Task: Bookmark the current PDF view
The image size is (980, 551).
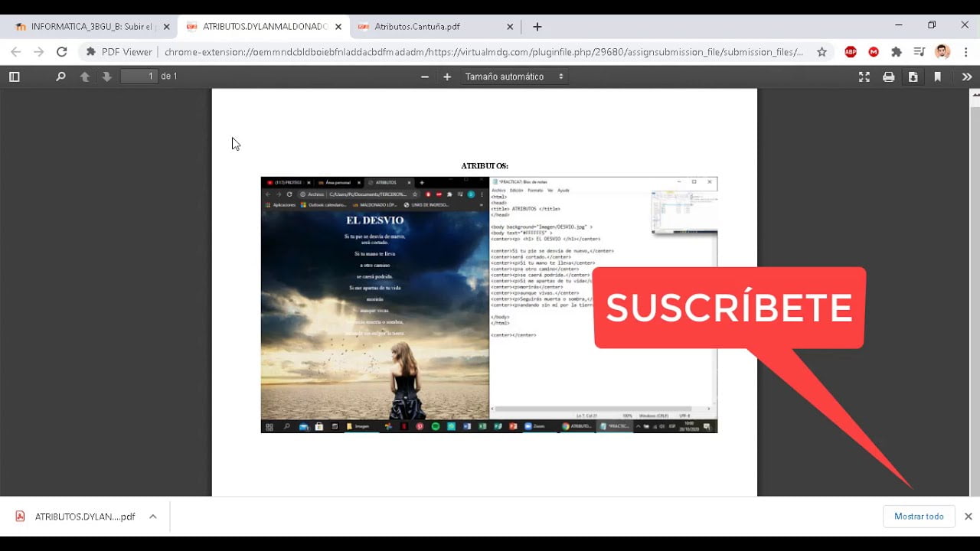Action: pos(938,77)
